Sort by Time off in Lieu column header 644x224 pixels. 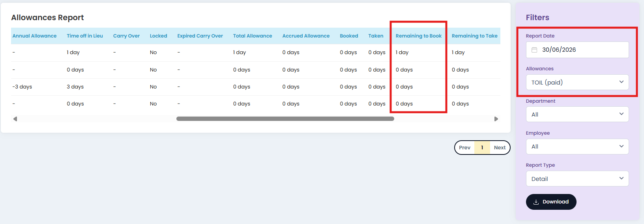click(85, 36)
